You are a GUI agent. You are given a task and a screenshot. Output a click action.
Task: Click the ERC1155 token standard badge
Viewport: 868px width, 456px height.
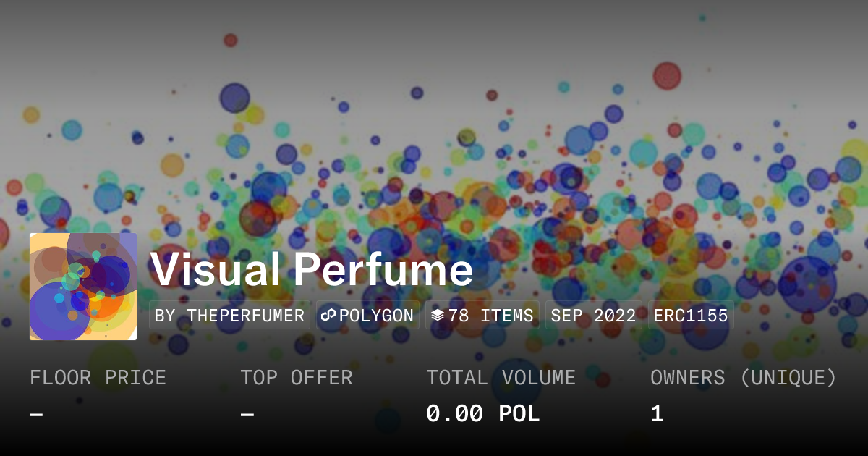[x=690, y=315]
